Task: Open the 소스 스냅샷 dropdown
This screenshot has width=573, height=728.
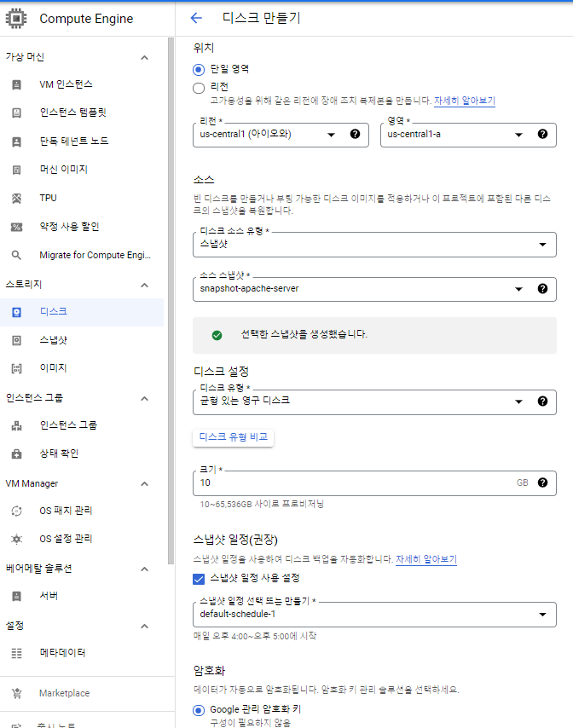Action: pyautogui.click(x=374, y=289)
